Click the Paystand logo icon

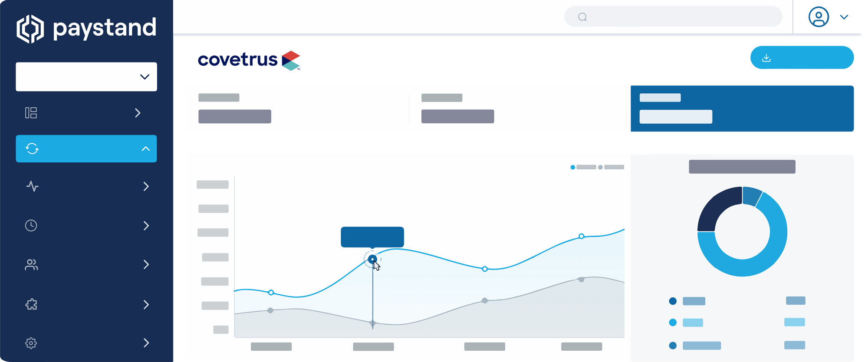(x=30, y=29)
